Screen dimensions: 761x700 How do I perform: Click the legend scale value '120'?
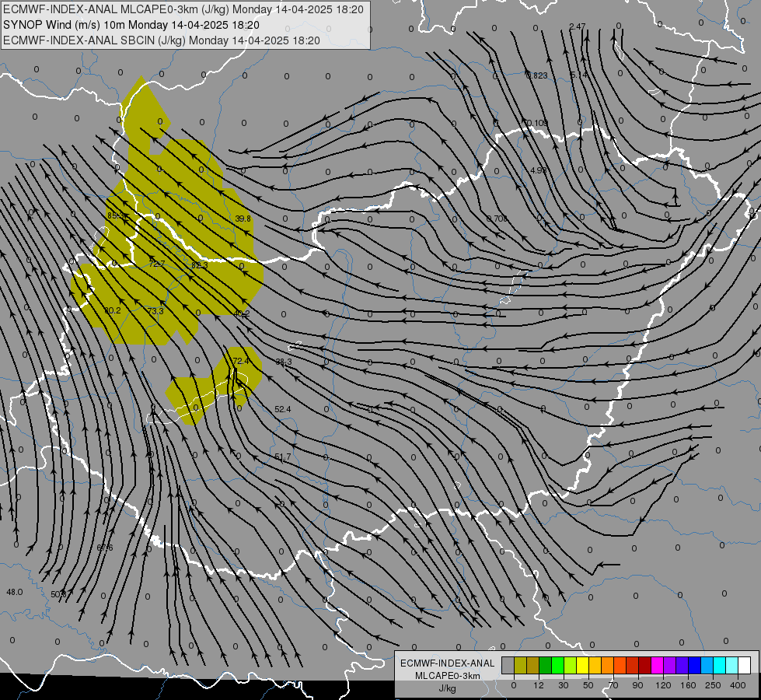click(x=664, y=685)
